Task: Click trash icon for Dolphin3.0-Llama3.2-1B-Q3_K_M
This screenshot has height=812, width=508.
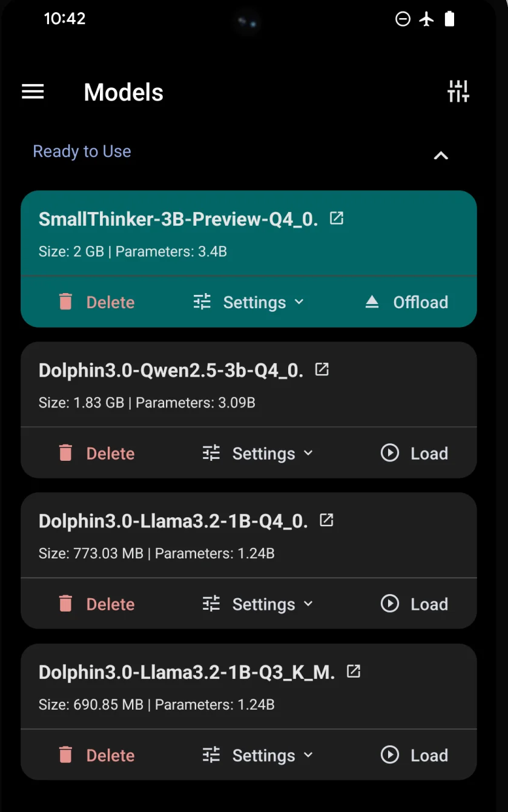Action: (65, 754)
